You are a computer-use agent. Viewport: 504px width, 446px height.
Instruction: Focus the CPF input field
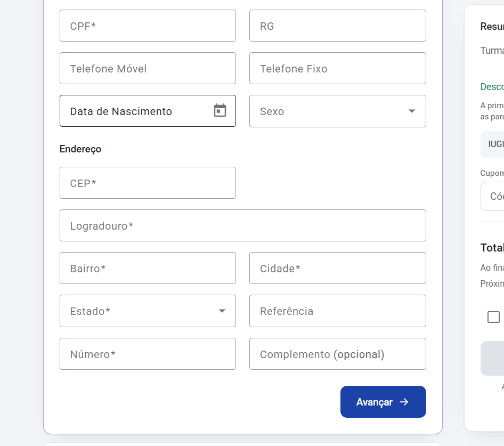tap(148, 26)
